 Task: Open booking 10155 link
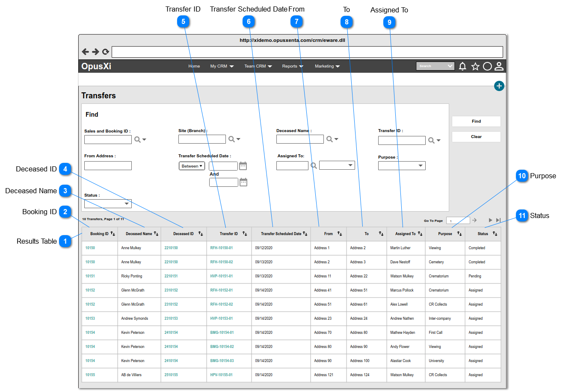tap(90, 375)
